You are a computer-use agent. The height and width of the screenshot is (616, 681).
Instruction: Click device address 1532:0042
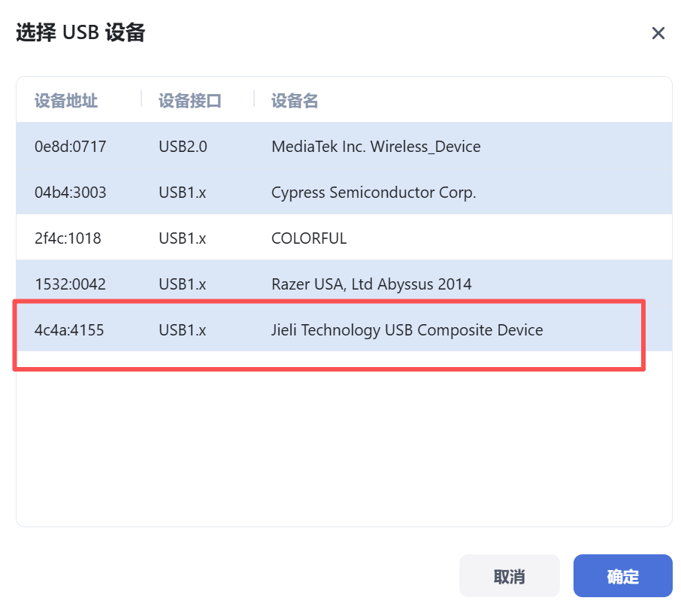pyautogui.click(x=70, y=284)
